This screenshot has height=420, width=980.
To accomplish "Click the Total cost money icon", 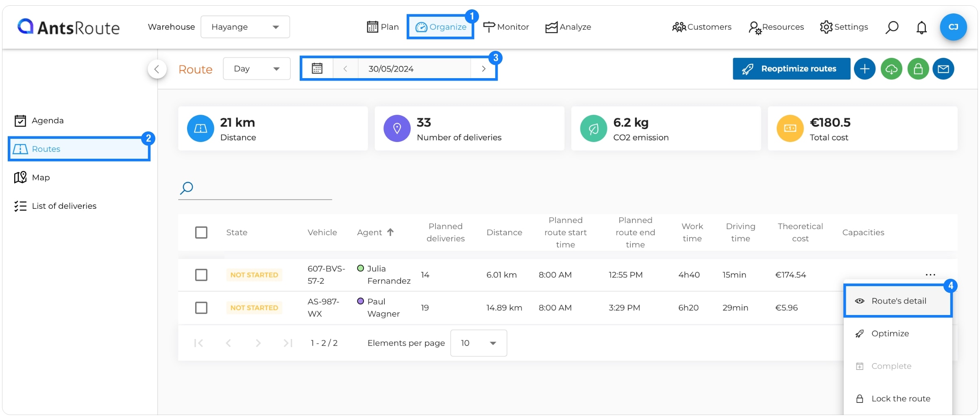I will pyautogui.click(x=790, y=129).
